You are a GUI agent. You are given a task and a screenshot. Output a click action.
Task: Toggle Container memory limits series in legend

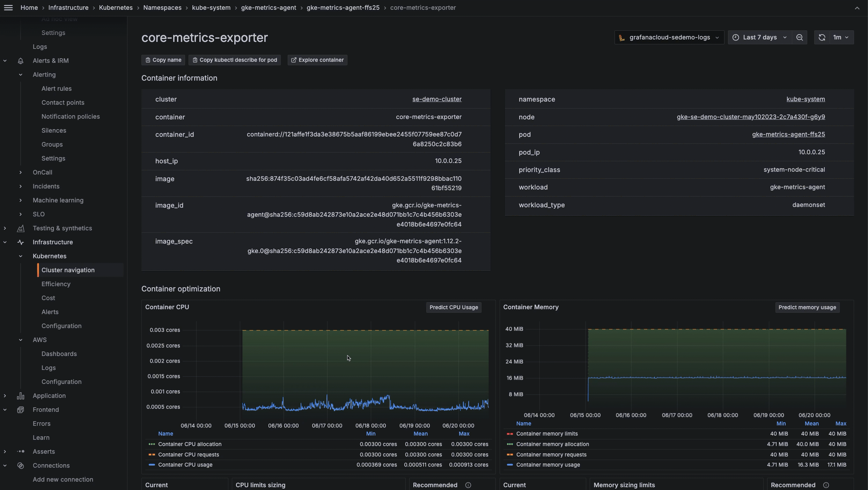547,434
